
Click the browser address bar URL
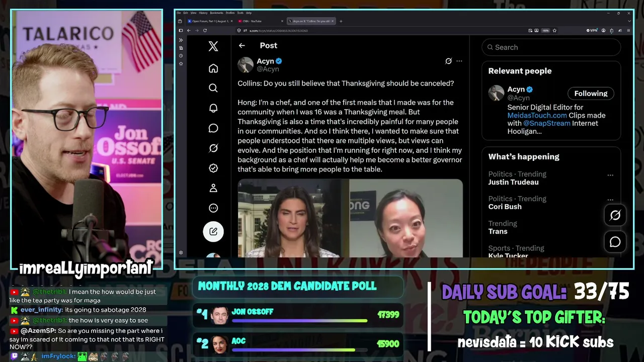click(x=279, y=31)
